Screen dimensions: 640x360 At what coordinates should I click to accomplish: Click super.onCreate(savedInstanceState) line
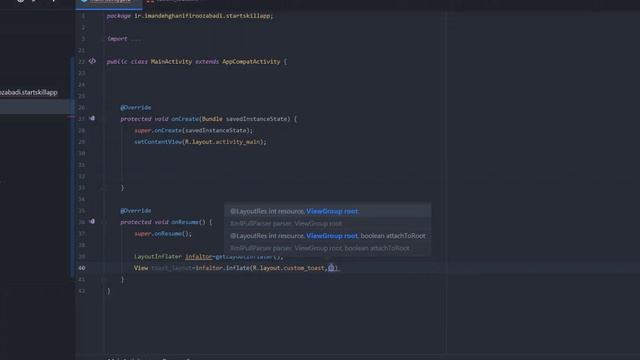(x=194, y=130)
